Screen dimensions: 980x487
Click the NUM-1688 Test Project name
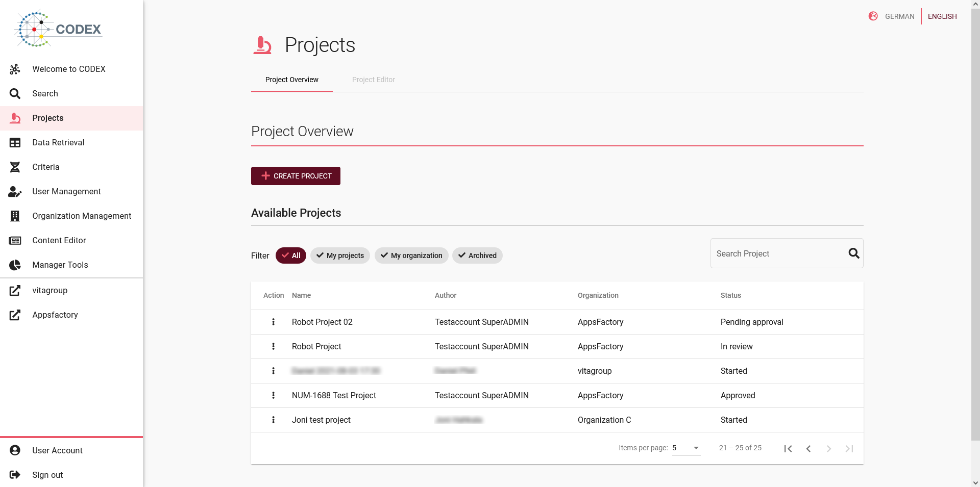(334, 395)
